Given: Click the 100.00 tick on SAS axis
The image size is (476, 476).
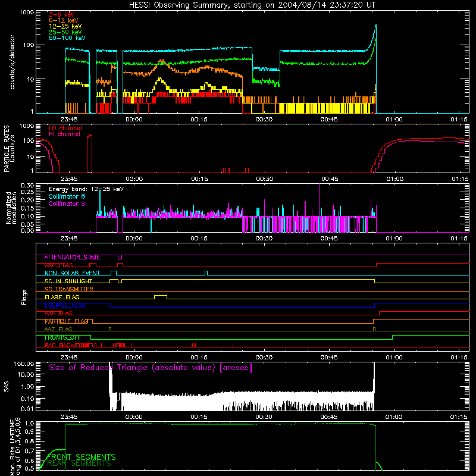Looking at the screenshot, I should [x=24, y=364].
